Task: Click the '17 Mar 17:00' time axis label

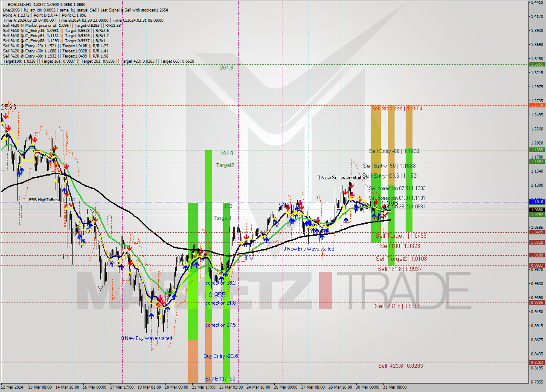Action: point(121,387)
